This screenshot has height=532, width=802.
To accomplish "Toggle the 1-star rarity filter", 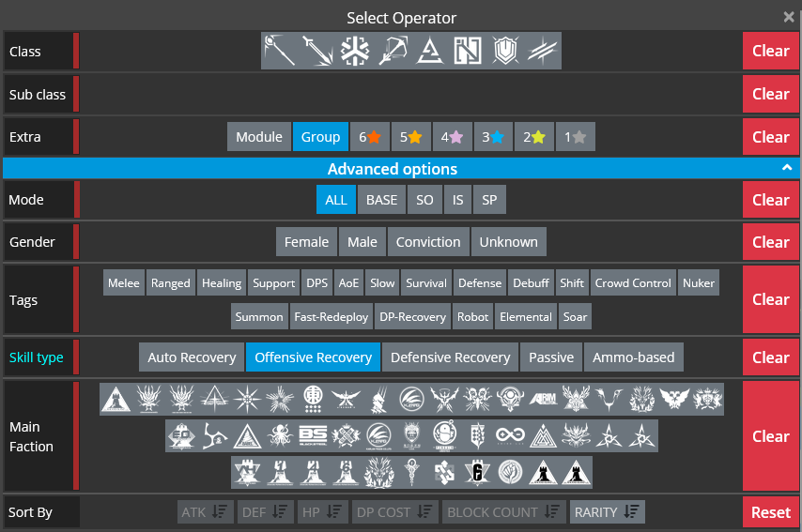I will tap(576, 136).
